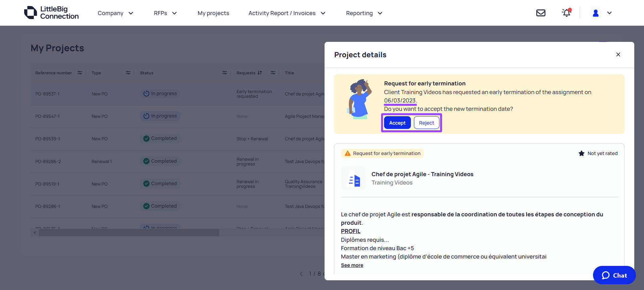Viewport: 644px width, 290px height.
Task: Click the horizontal table scrollbar
Action: tap(129, 232)
